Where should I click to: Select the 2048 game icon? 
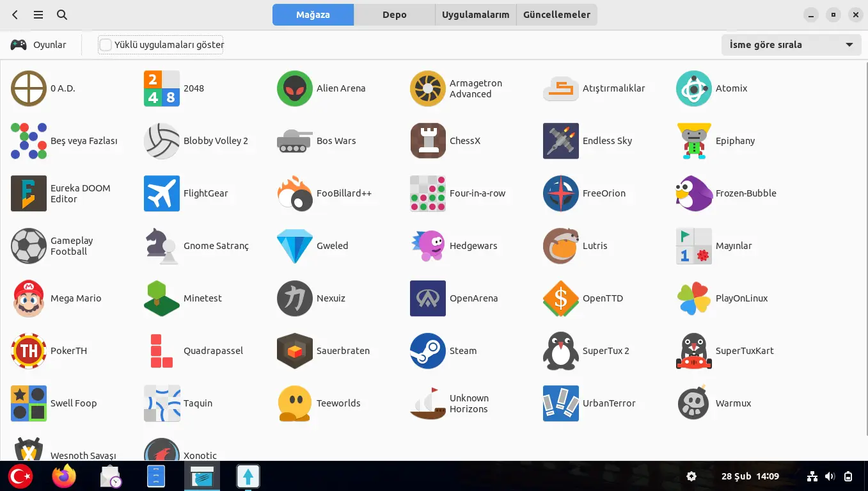(x=162, y=88)
